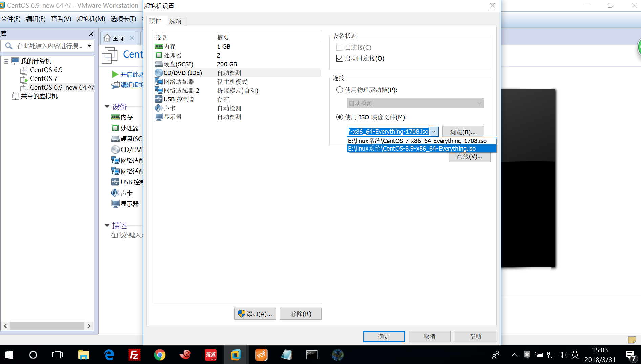The height and width of the screenshot is (364, 641).
Task: Select the CD/DVD (IDE) disc icon
Action: 159,73
